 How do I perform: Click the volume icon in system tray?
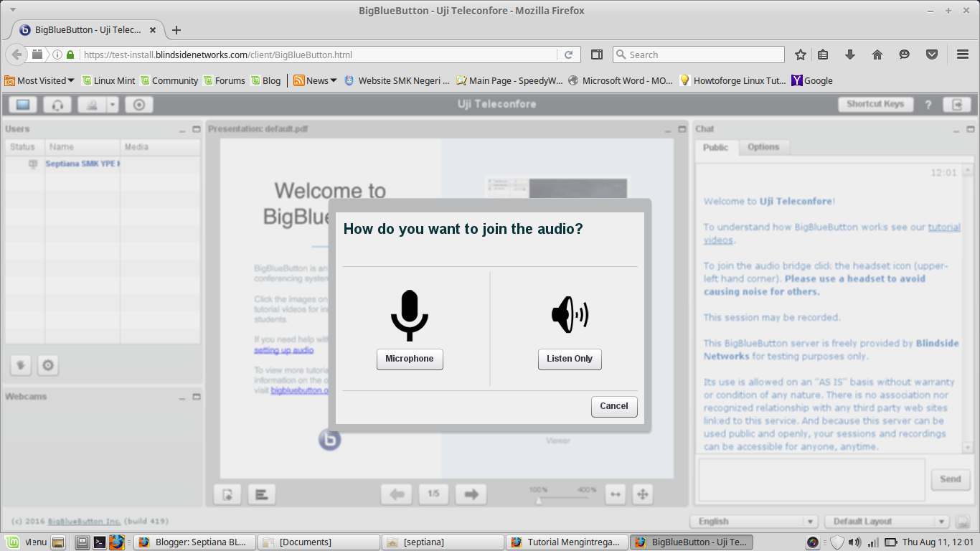(854, 542)
